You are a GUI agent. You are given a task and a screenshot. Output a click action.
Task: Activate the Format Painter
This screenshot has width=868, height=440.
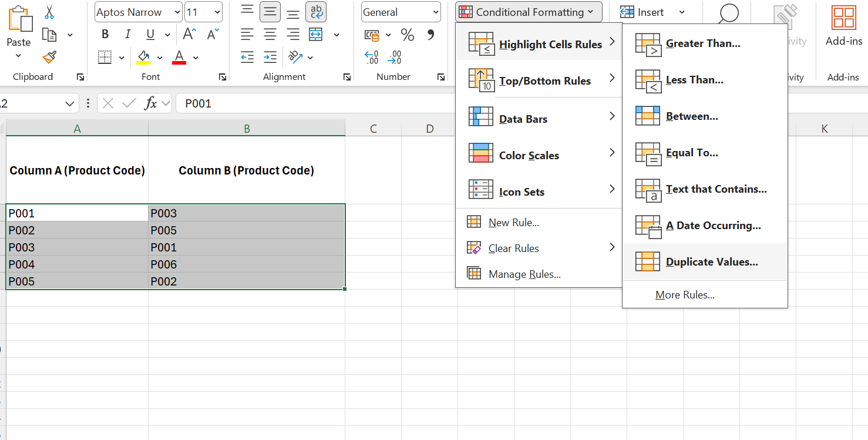49,57
